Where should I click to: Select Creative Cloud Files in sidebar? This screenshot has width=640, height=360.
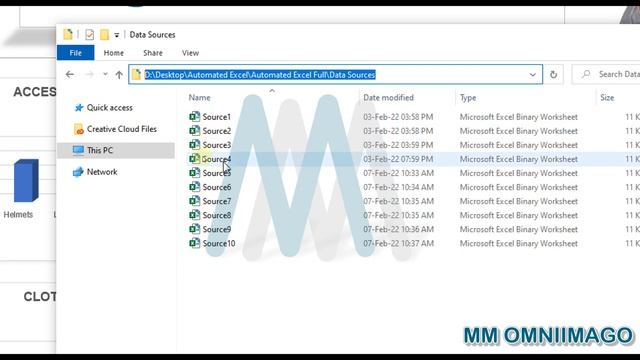(122, 129)
